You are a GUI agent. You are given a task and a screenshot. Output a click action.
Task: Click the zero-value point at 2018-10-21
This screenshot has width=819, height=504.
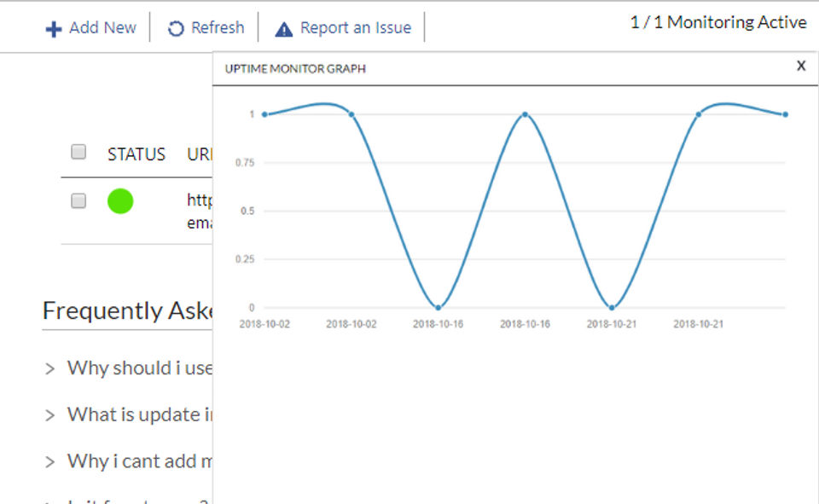[612, 307]
